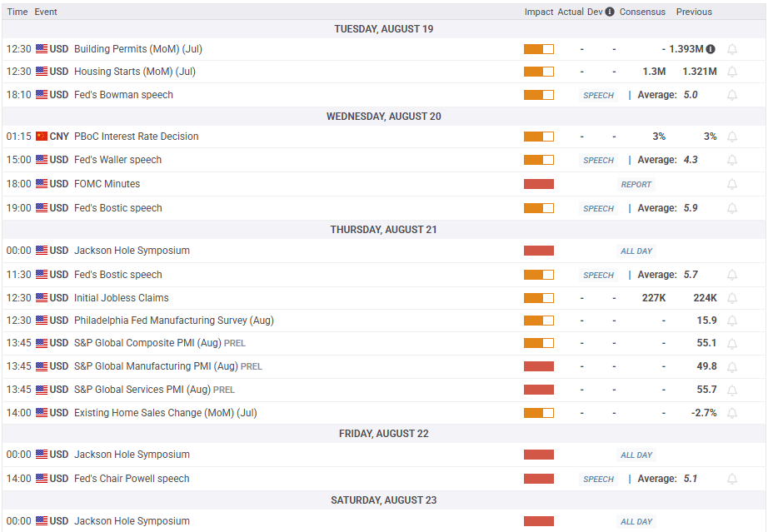
Task: Click the info icon beside Dev column header
Action: [x=610, y=12]
